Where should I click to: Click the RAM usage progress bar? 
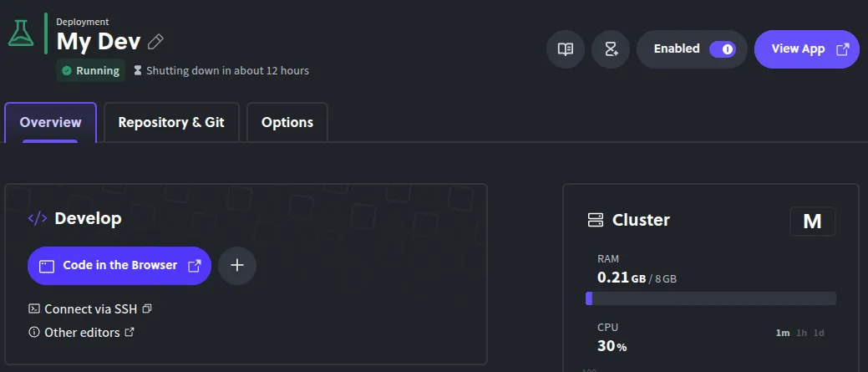click(x=711, y=298)
